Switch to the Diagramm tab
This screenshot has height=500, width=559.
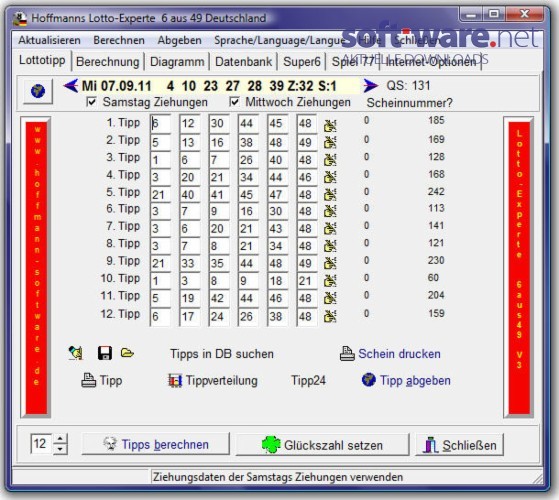click(177, 62)
